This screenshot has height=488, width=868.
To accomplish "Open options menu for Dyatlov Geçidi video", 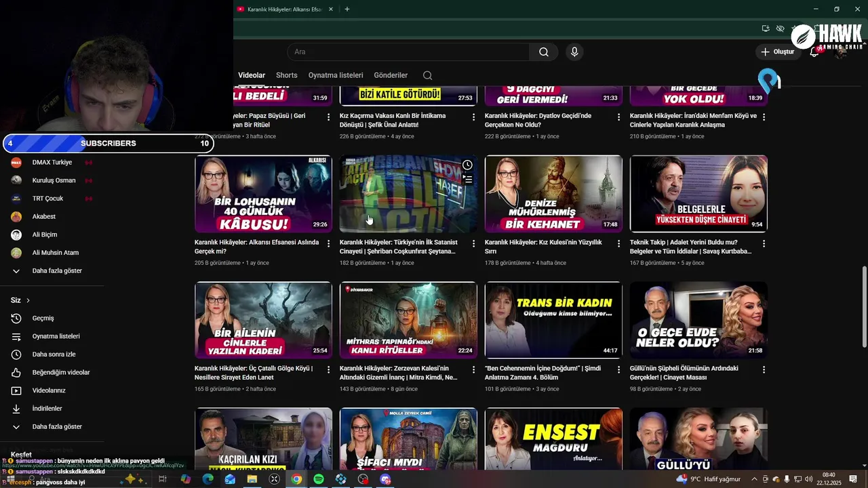I will coord(618,117).
